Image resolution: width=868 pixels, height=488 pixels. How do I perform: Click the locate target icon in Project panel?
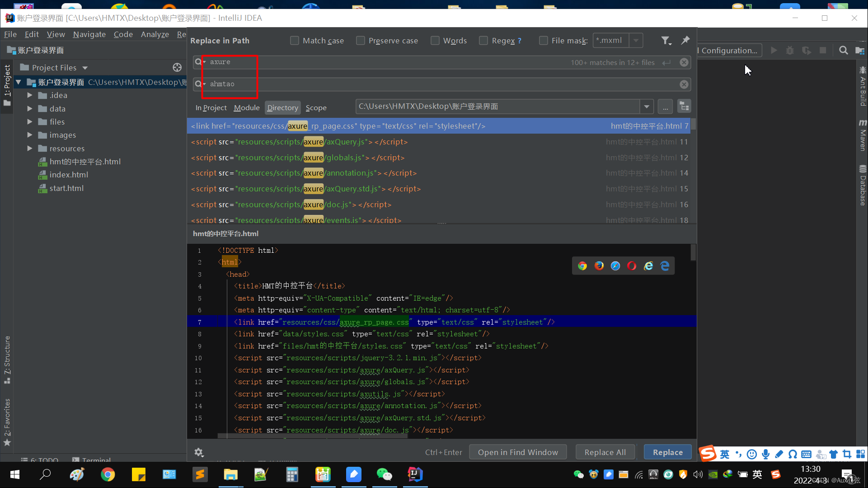click(x=177, y=68)
